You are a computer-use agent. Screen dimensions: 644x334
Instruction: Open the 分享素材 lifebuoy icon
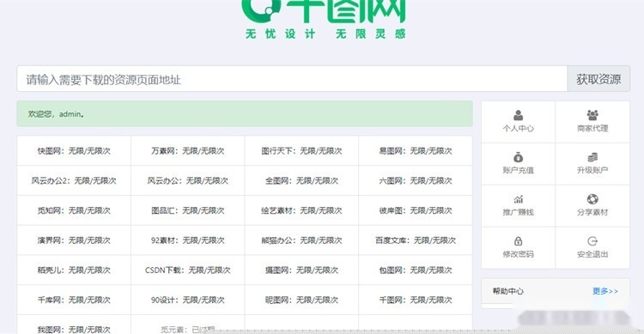click(x=592, y=199)
